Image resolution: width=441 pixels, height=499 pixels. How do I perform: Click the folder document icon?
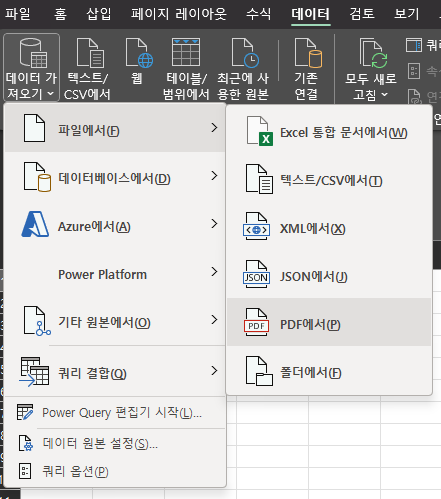(x=259, y=371)
